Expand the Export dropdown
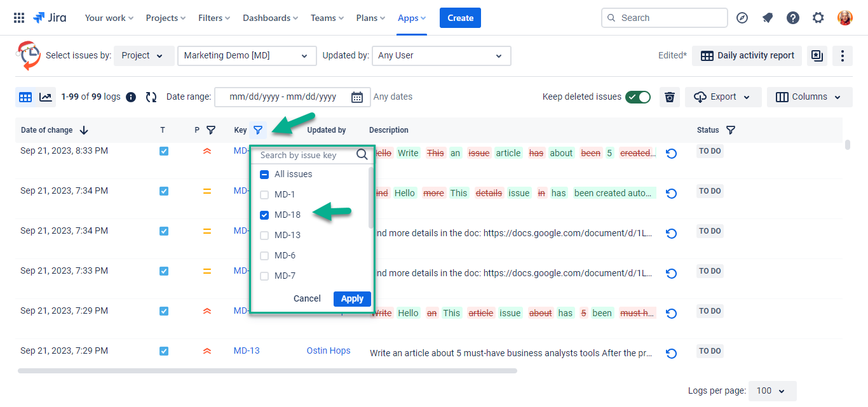Image resolution: width=868 pixels, height=407 pixels. pos(722,97)
